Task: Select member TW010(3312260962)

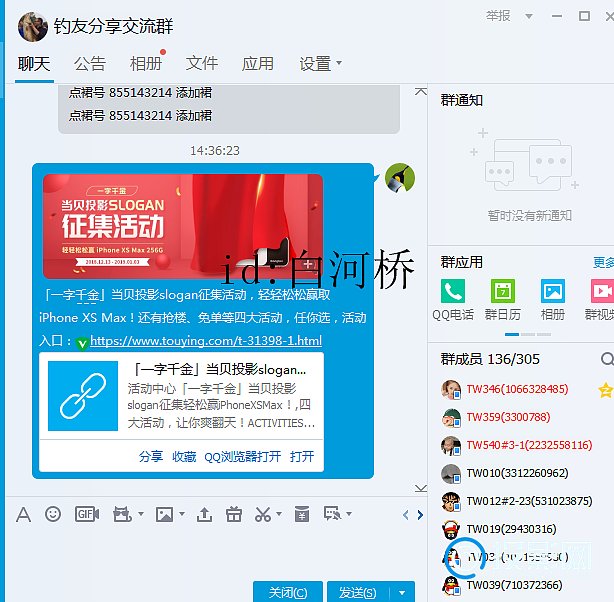Action: [517, 473]
